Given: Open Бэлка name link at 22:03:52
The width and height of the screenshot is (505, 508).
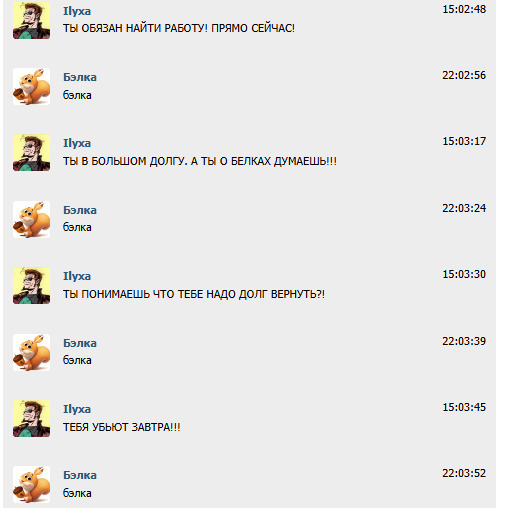Looking at the screenshot, I should pos(80,475).
